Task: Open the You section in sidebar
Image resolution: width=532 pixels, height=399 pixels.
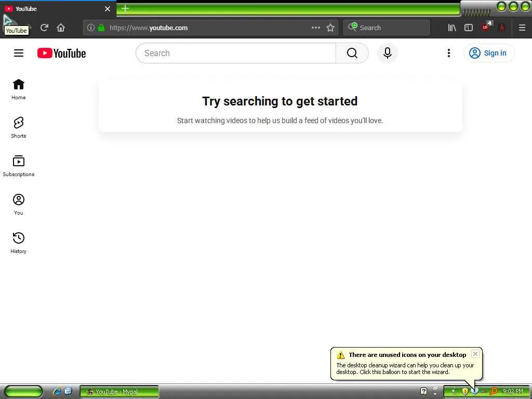Action: [19, 204]
